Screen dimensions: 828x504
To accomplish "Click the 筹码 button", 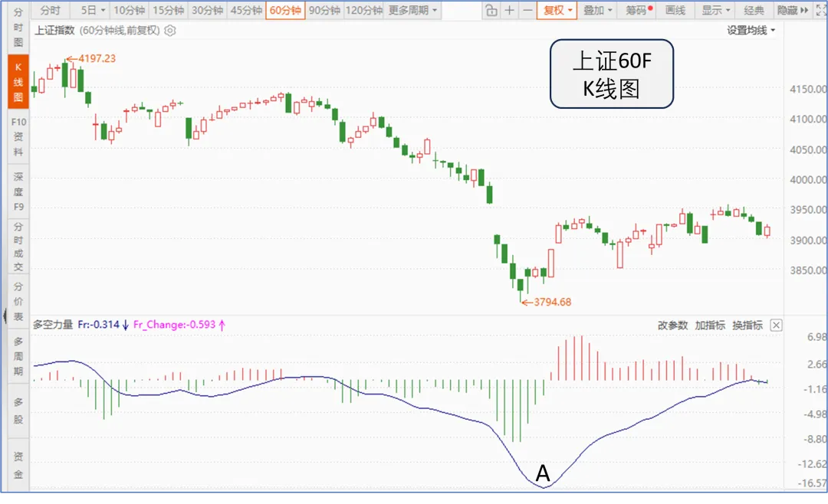I will [638, 10].
